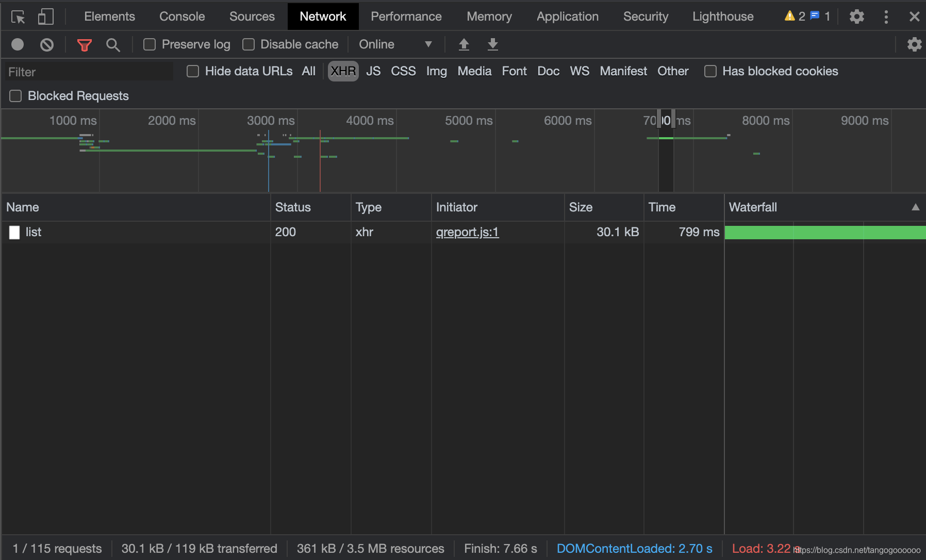The image size is (926, 560).
Task: Sort by the Type column header
Action: pyautogui.click(x=391, y=207)
